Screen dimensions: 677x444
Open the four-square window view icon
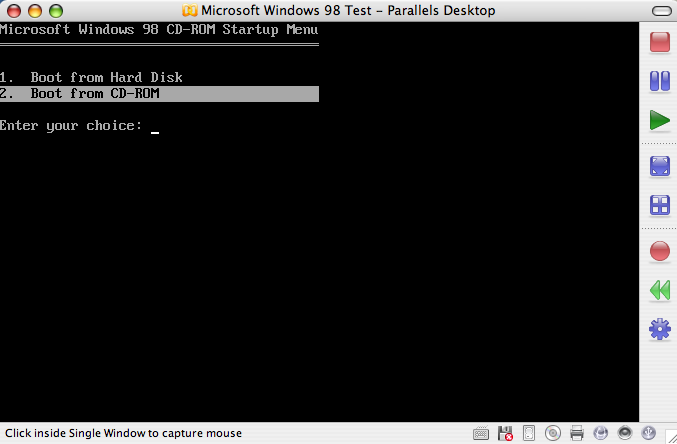[660, 205]
